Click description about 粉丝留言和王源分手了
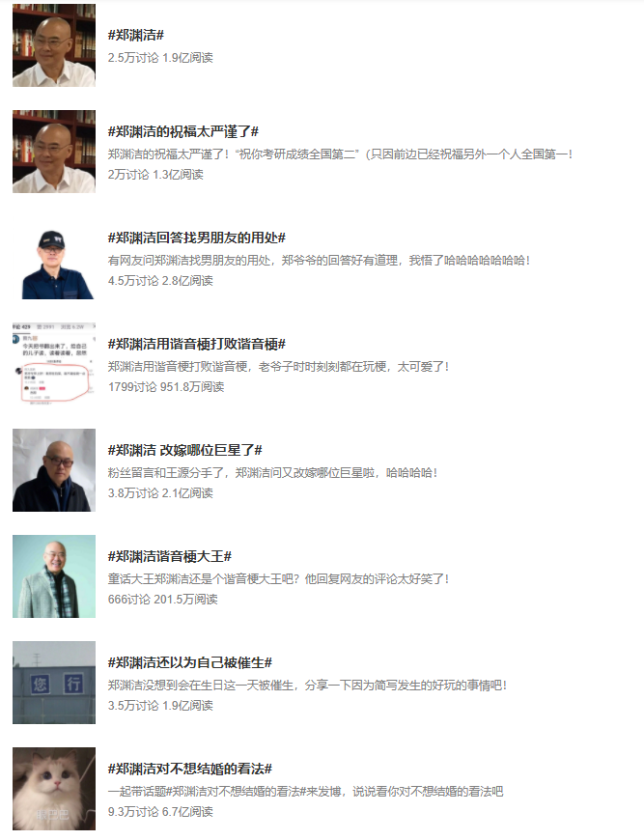This screenshot has width=644, height=840. coord(272,473)
